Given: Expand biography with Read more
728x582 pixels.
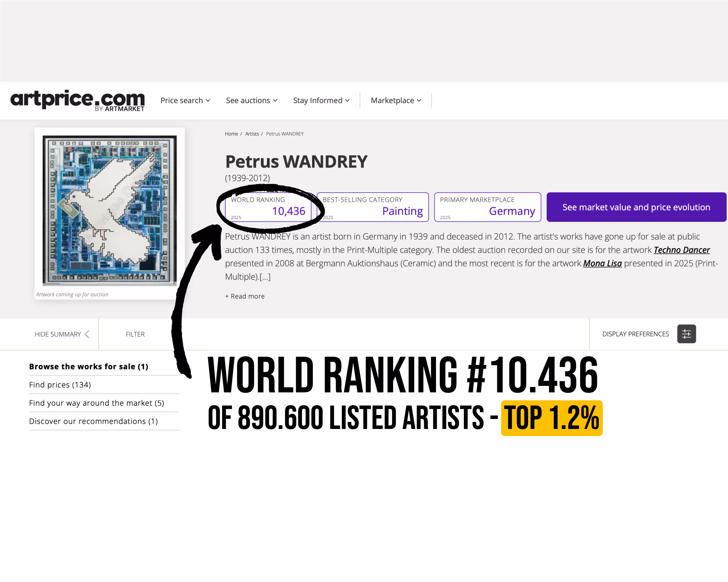Looking at the screenshot, I should pos(245,296).
